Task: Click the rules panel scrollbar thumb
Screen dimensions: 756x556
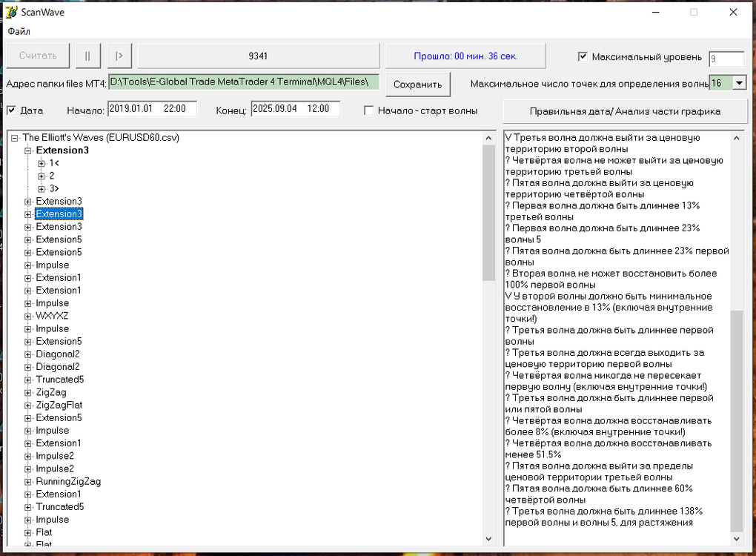Action: click(737, 422)
